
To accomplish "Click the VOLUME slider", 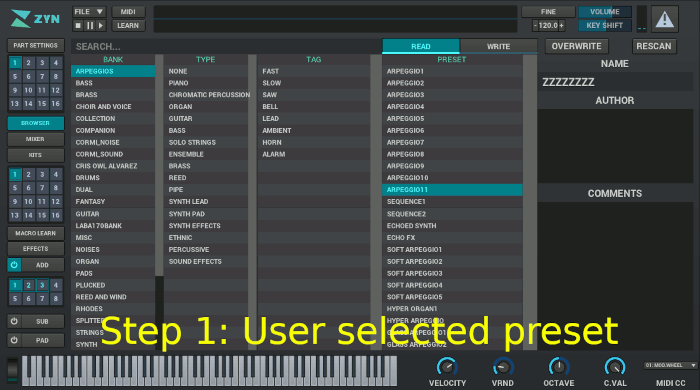I will [x=605, y=12].
